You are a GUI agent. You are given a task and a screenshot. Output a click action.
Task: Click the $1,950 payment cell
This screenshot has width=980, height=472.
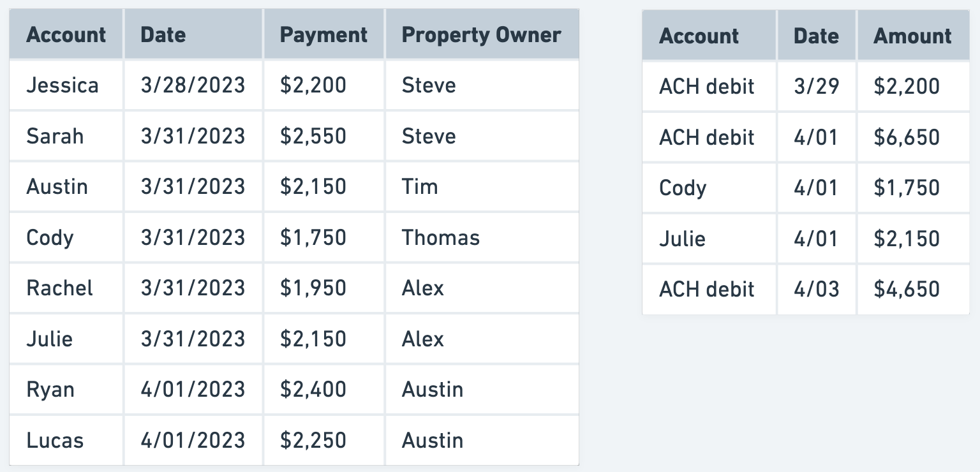[313, 288]
